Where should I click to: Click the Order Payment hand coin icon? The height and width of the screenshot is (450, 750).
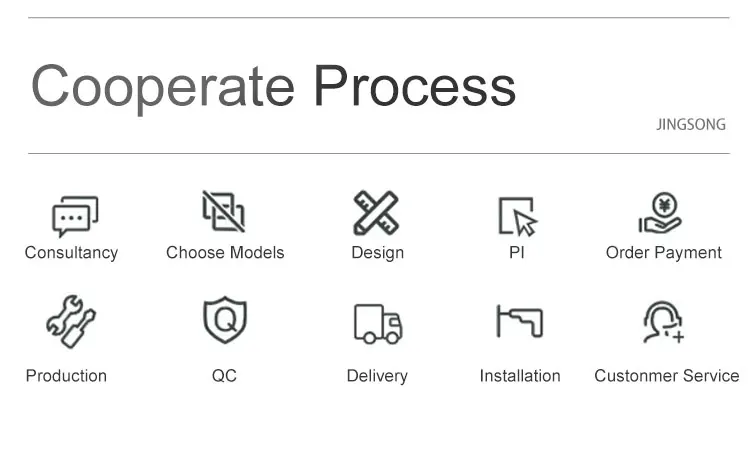tap(661, 213)
